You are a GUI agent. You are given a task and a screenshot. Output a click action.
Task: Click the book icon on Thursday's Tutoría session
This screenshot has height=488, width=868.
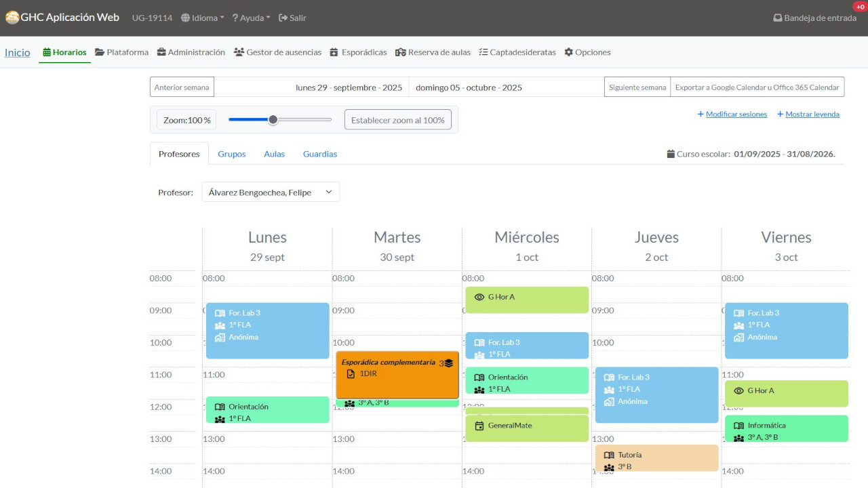tap(609, 455)
